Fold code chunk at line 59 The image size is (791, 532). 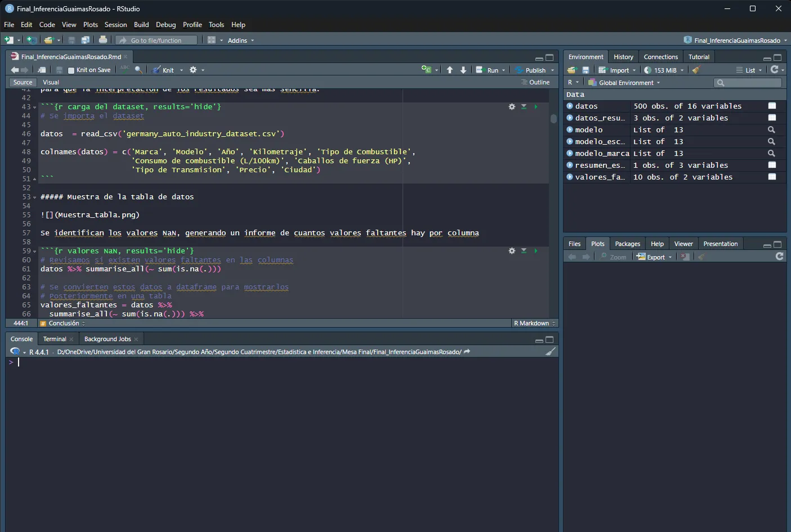pos(34,251)
